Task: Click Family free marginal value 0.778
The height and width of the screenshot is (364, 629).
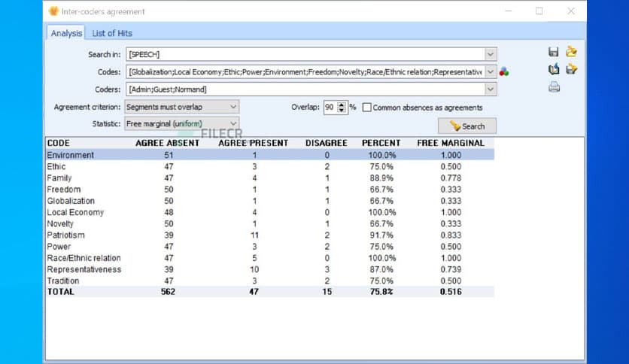Action: click(x=451, y=178)
